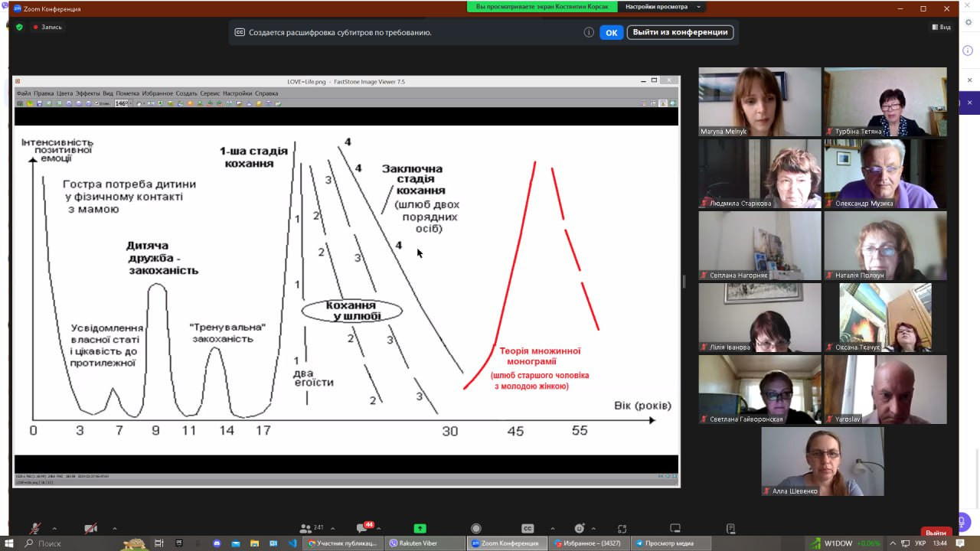The image size is (980, 551).
Task: Open the Правка menu in FastStone
Action: click(44, 93)
